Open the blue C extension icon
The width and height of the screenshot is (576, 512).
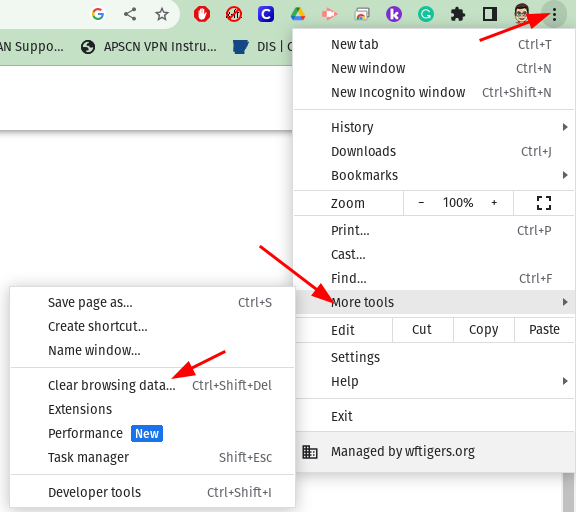266,14
